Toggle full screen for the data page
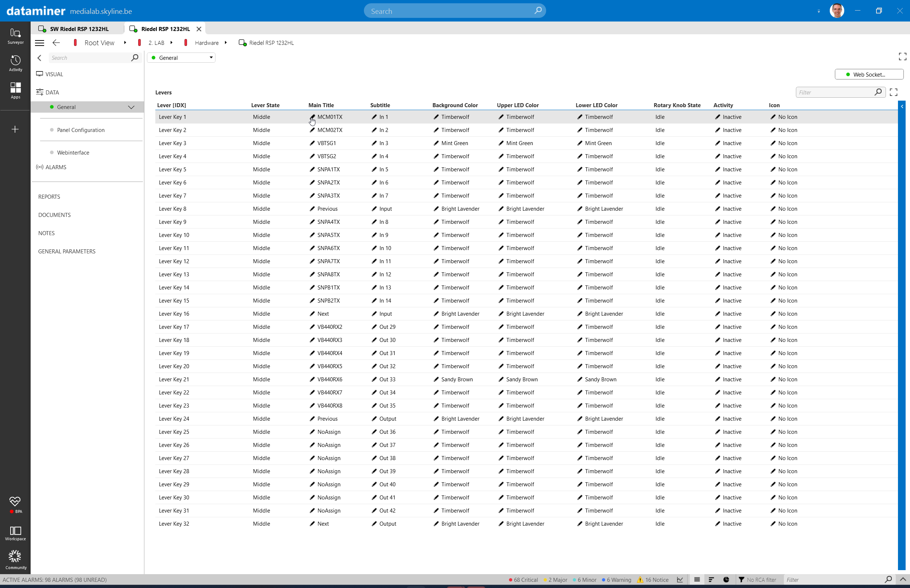The height and width of the screenshot is (588, 910). pos(902,57)
